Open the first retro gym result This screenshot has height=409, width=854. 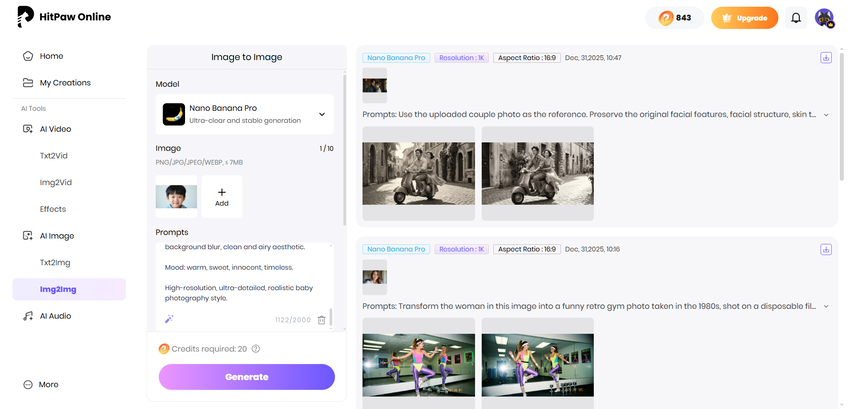tap(418, 365)
